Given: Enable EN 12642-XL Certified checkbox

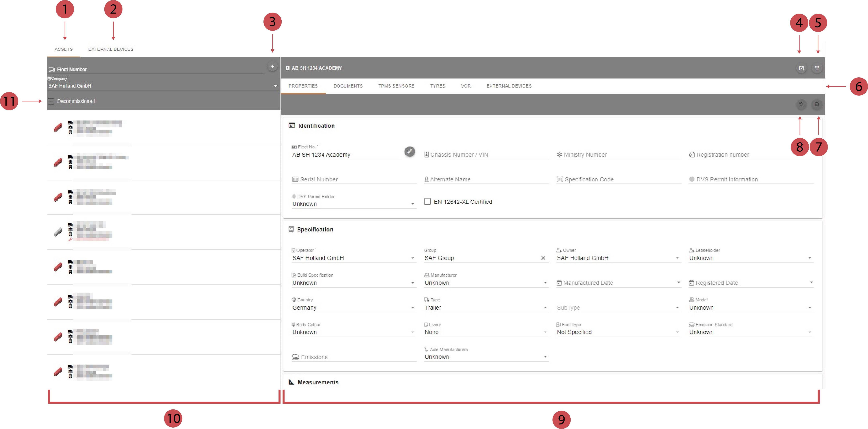Looking at the screenshot, I should click(427, 202).
